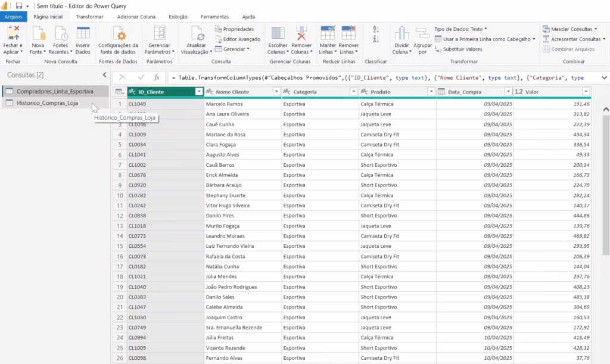Open the Mesclar Consultas option

pos(569,29)
